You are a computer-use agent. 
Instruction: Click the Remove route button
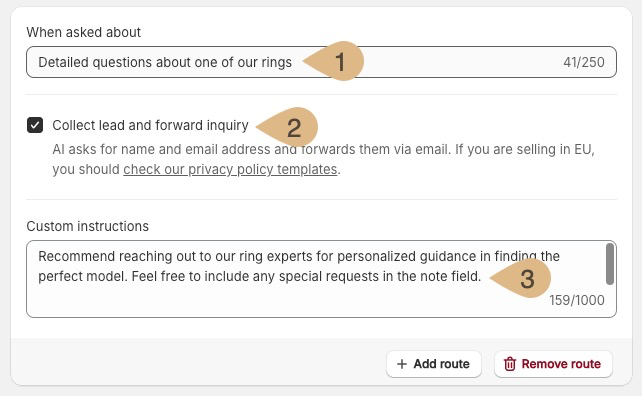click(x=553, y=364)
